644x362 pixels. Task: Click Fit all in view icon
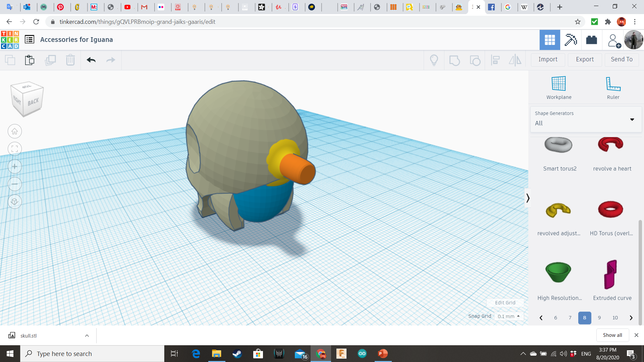point(15,149)
